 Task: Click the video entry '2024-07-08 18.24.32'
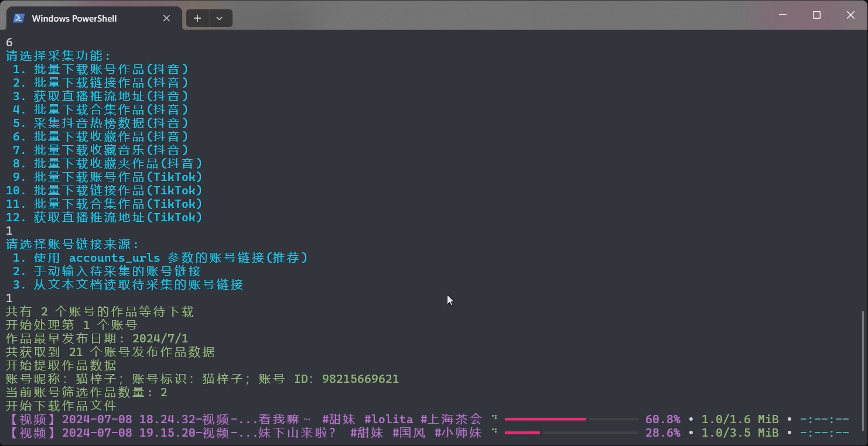tap(244, 419)
